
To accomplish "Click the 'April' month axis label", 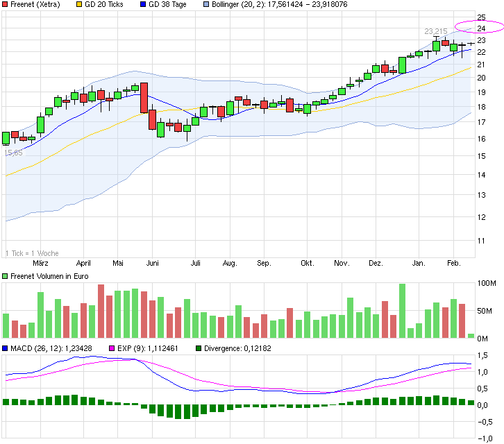I will (x=83, y=263).
